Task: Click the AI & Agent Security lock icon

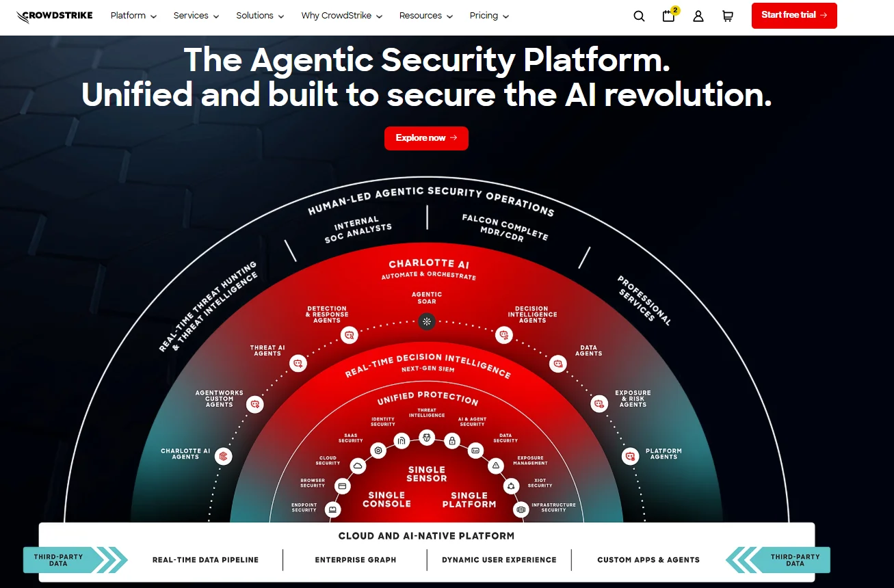Action: 451,441
